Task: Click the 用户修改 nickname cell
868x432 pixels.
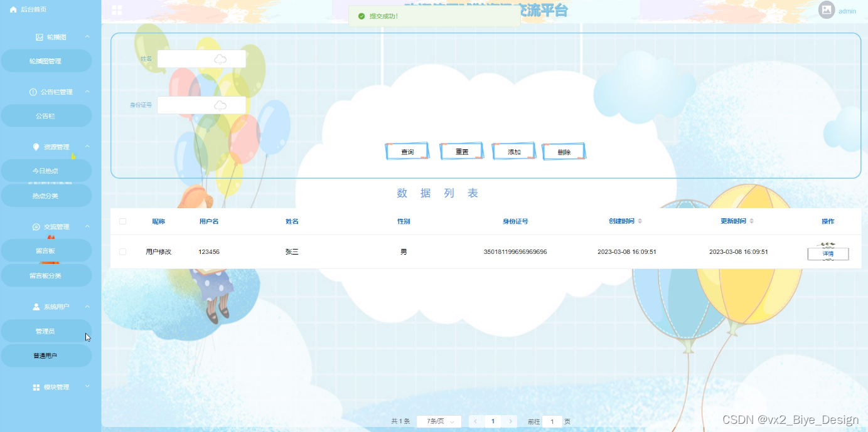Action: coord(158,251)
